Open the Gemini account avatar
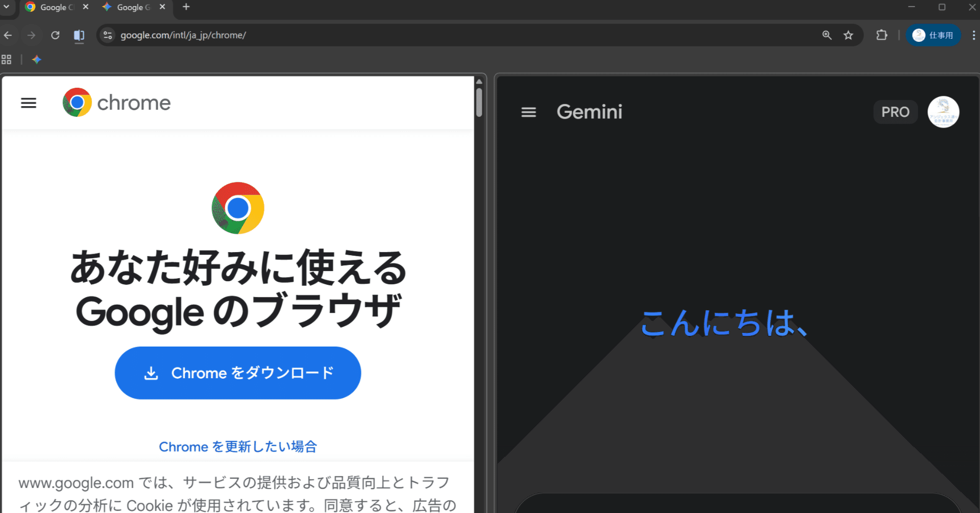 (x=943, y=112)
